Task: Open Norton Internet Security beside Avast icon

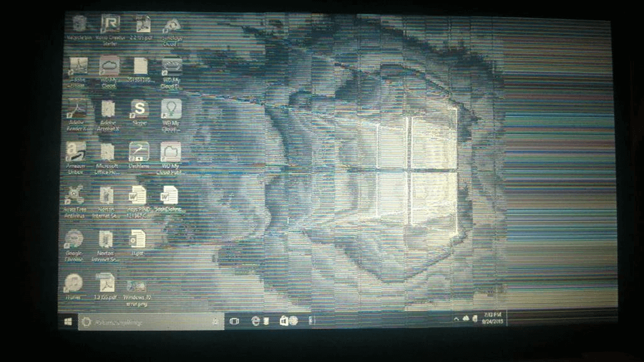Action: tap(106, 202)
